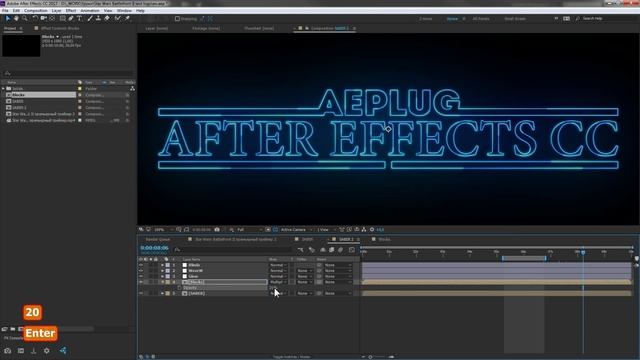Click the Search Help field

point(593,19)
